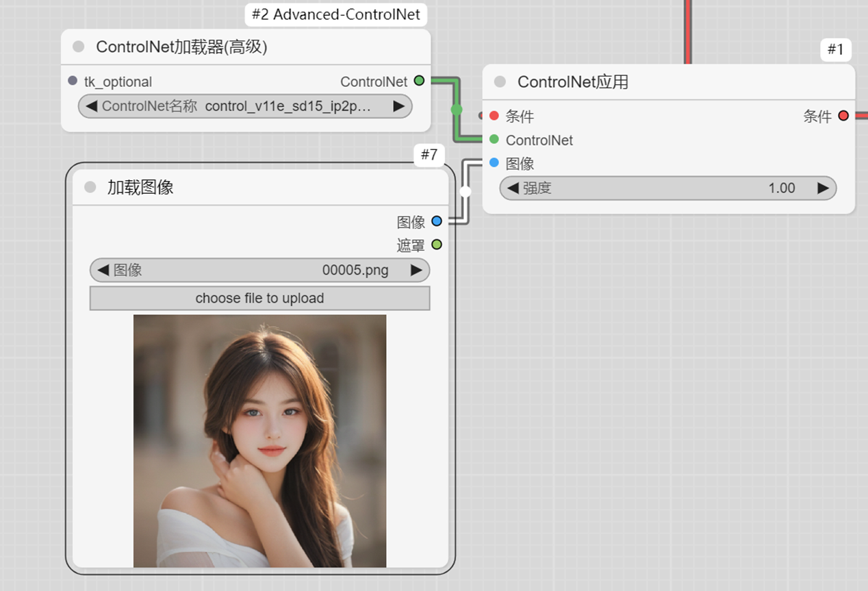The height and width of the screenshot is (591, 868).
Task: Click the green link midpoint dot
Action: click(x=457, y=110)
